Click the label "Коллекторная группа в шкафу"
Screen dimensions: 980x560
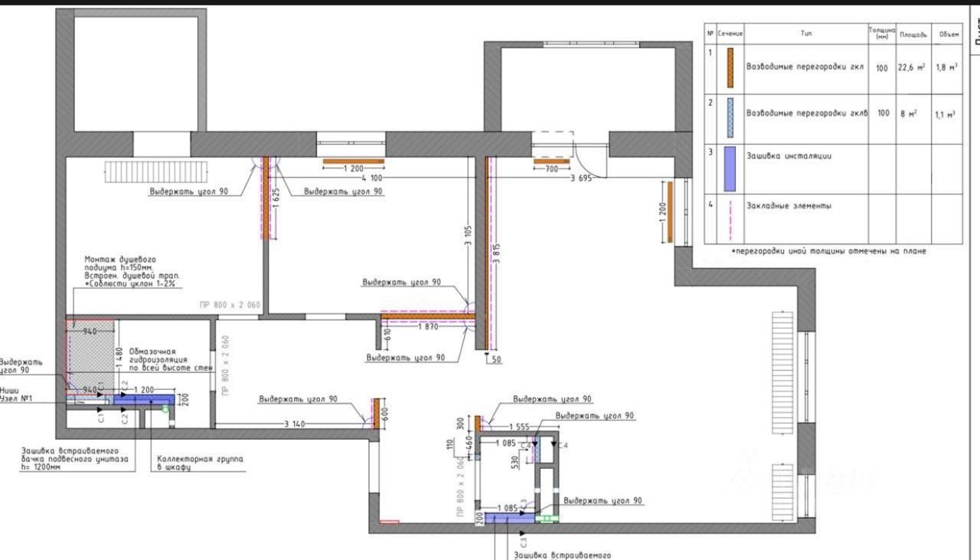pyautogui.click(x=200, y=463)
